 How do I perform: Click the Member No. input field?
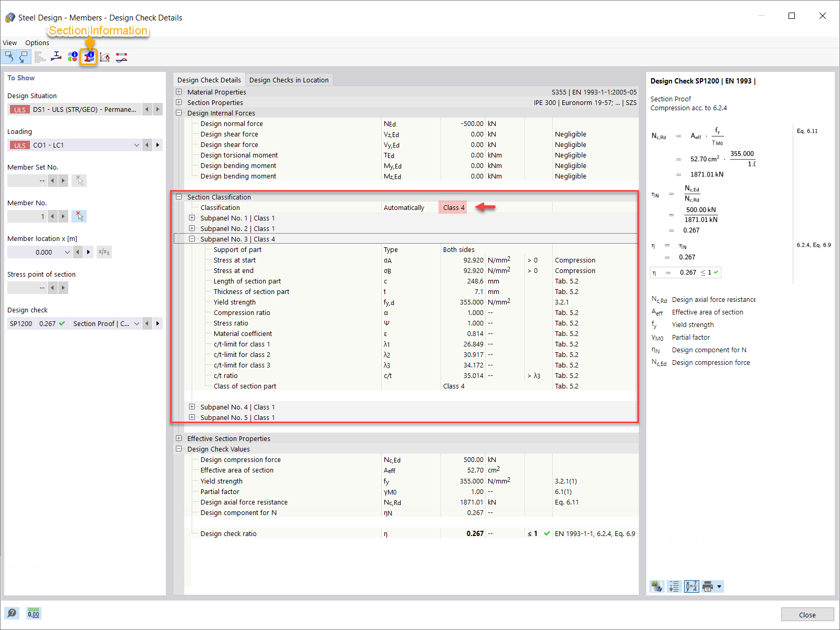pos(27,216)
